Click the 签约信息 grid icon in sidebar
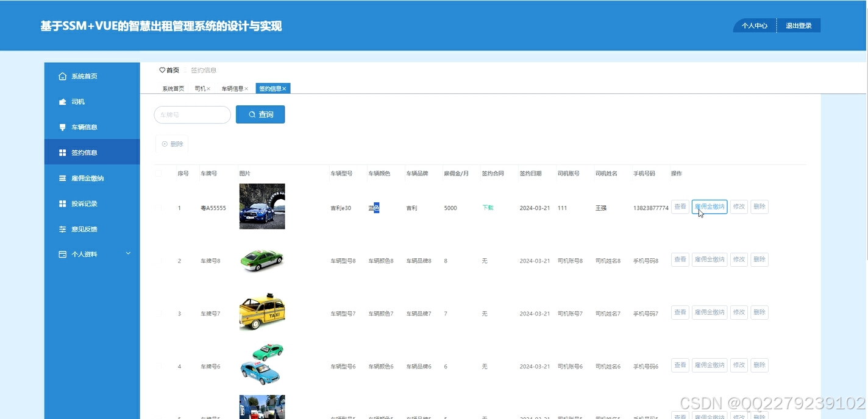Image resolution: width=868 pixels, height=419 pixels. pyautogui.click(x=62, y=152)
